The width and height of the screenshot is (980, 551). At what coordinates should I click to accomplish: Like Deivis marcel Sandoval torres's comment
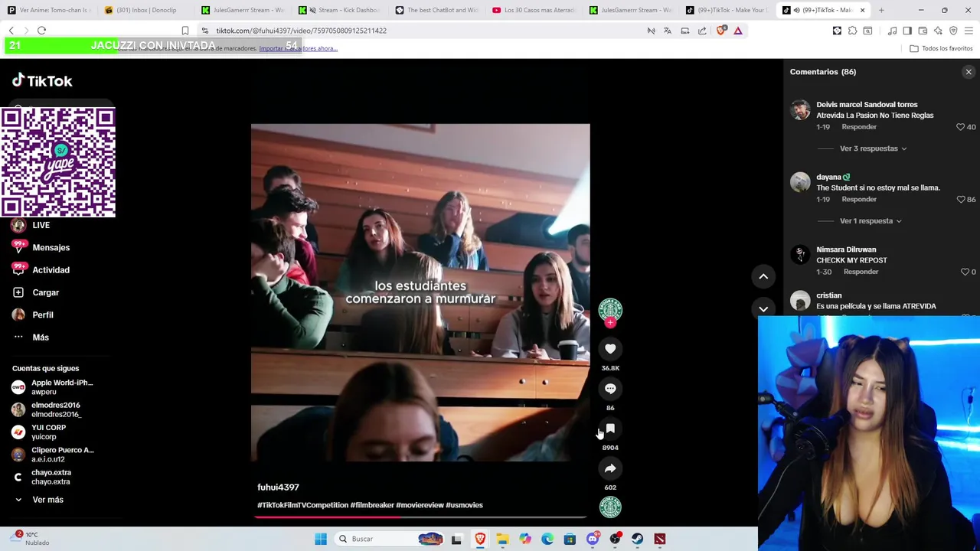pyautogui.click(x=960, y=127)
